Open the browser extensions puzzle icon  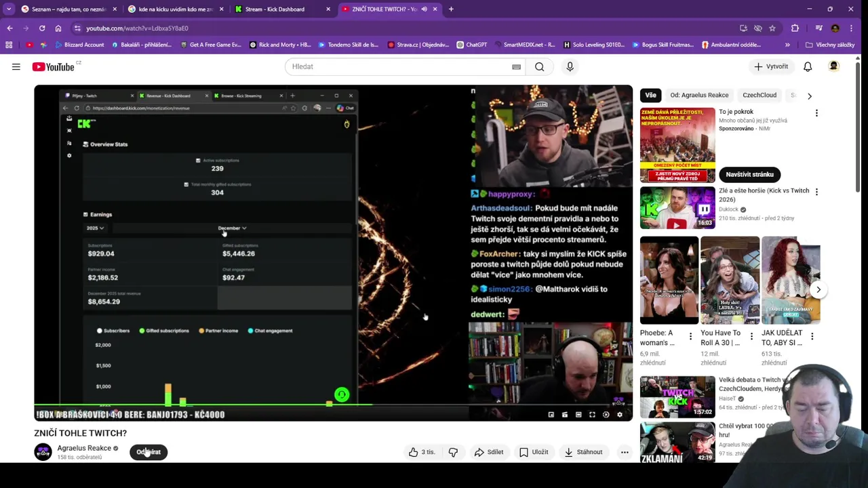[x=795, y=28]
